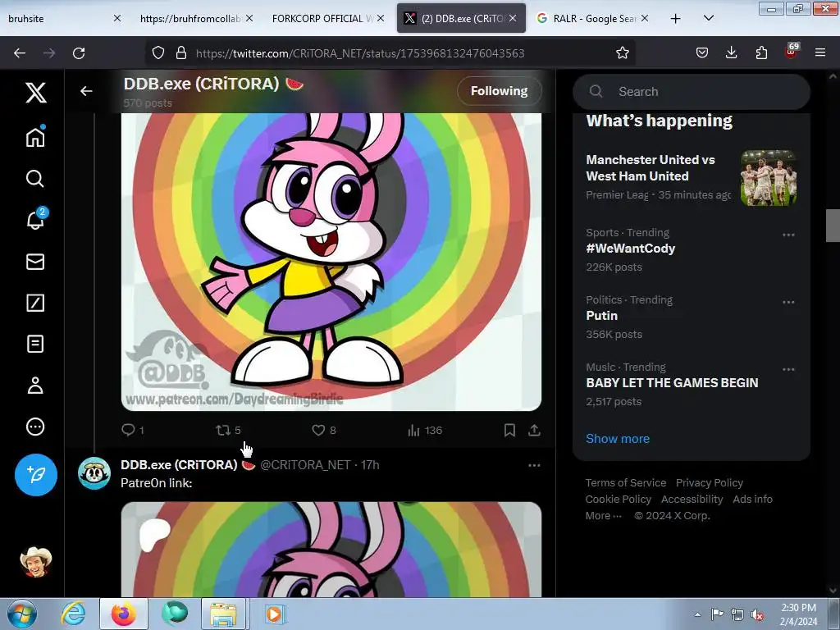The image size is (840, 630).
Task: Expand More footer links
Action: point(604,515)
